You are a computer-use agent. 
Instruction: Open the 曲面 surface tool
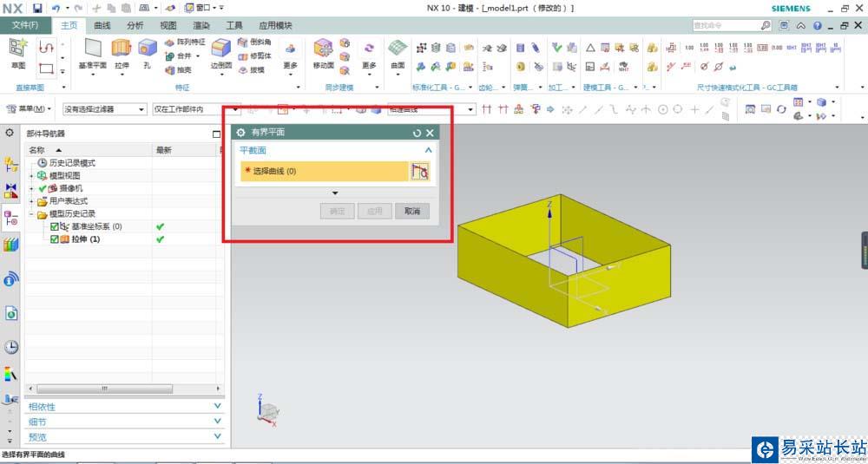(398, 54)
